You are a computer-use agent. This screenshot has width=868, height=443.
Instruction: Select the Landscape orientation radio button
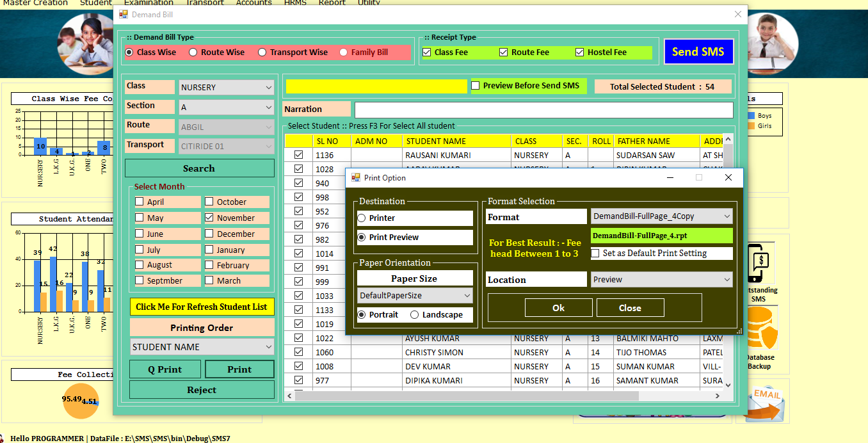click(x=415, y=315)
